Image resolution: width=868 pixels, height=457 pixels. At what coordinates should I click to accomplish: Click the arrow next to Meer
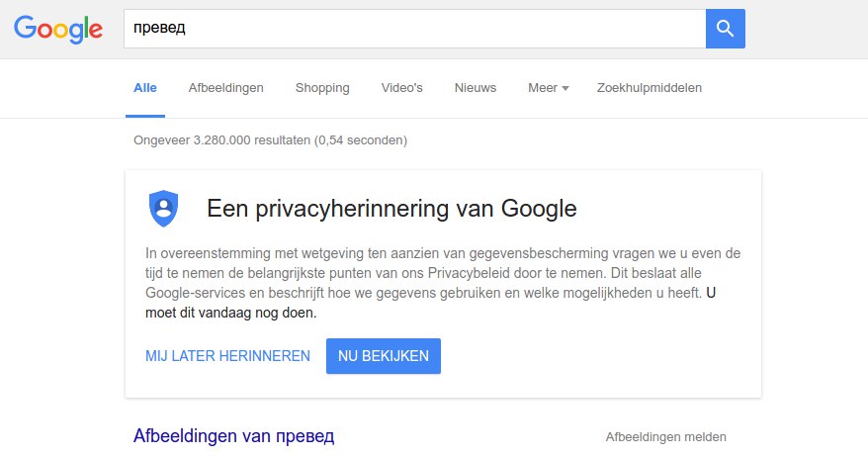[565, 88]
